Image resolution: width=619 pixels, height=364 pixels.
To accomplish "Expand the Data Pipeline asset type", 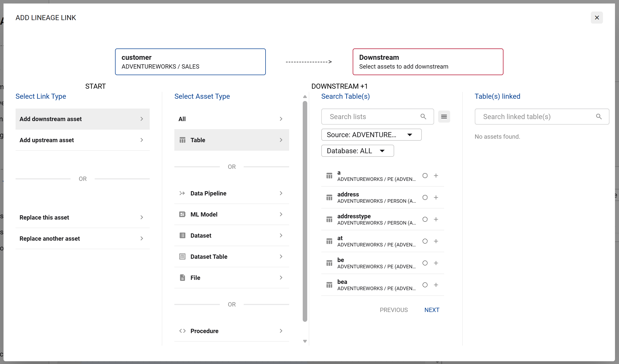I will 231,193.
